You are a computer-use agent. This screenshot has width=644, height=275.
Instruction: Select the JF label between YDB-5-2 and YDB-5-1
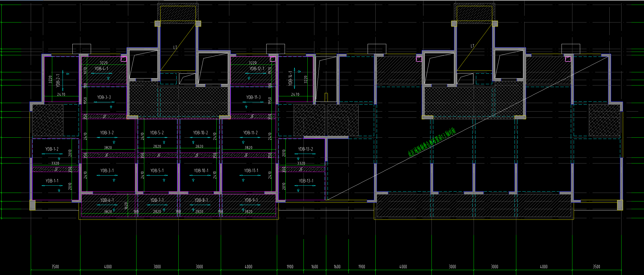158,155
